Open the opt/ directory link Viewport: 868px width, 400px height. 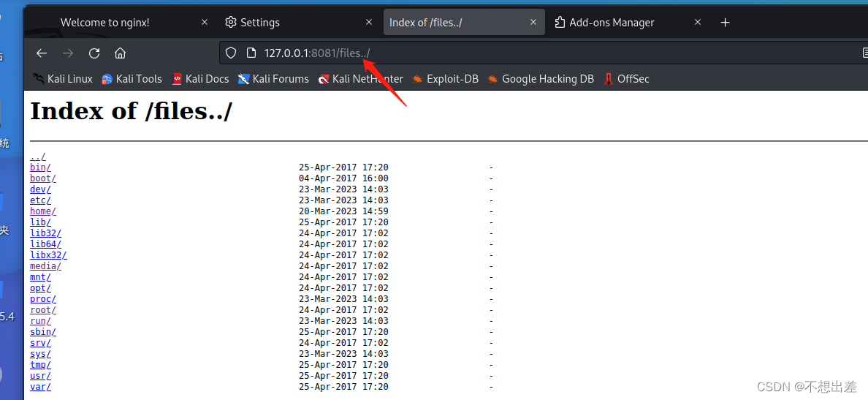click(x=40, y=288)
